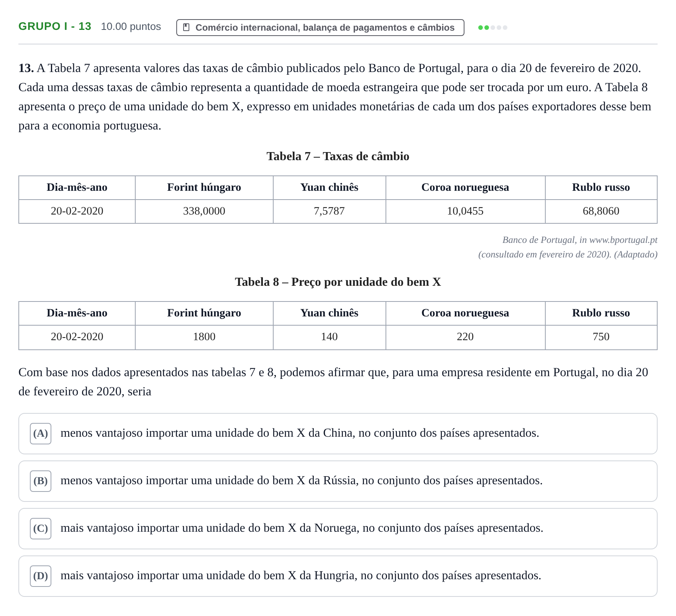
Task: Click the 1800 forint price cell
Action: [x=204, y=337]
